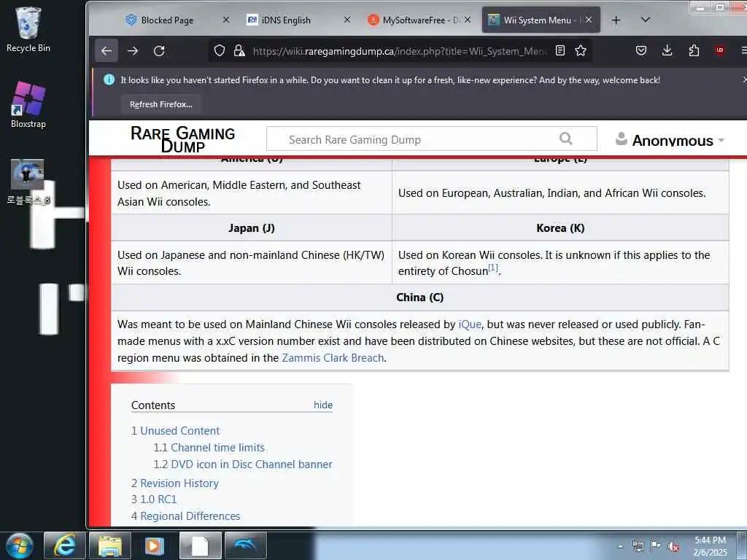The image size is (747, 560).
Task: Open Windows Explorer from taskbar
Action: [109, 545]
